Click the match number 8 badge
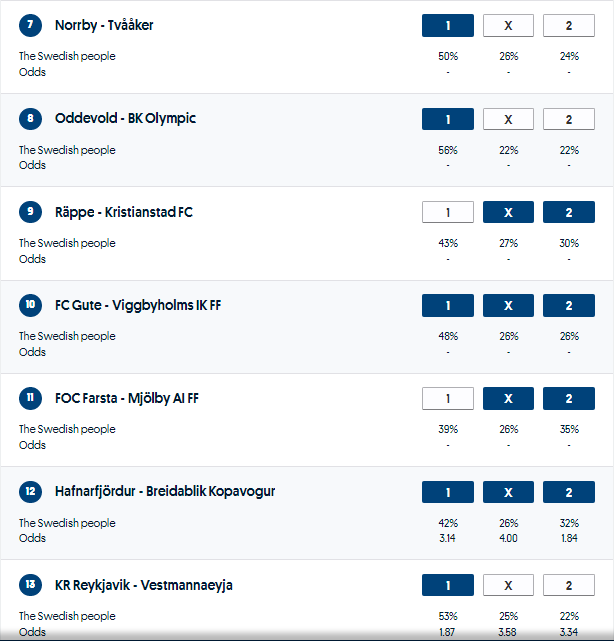Image resolution: width=614 pixels, height=641 pixels. [31, 120]
